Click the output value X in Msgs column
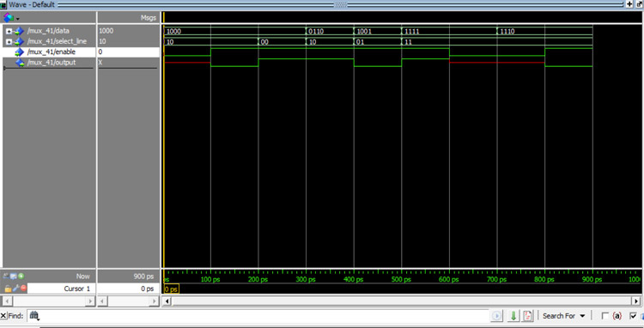 100,63
